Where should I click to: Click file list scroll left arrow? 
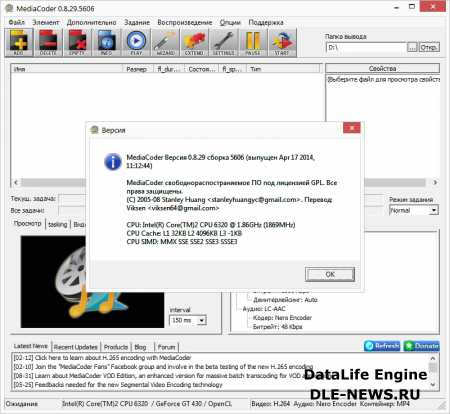(16, 182)
